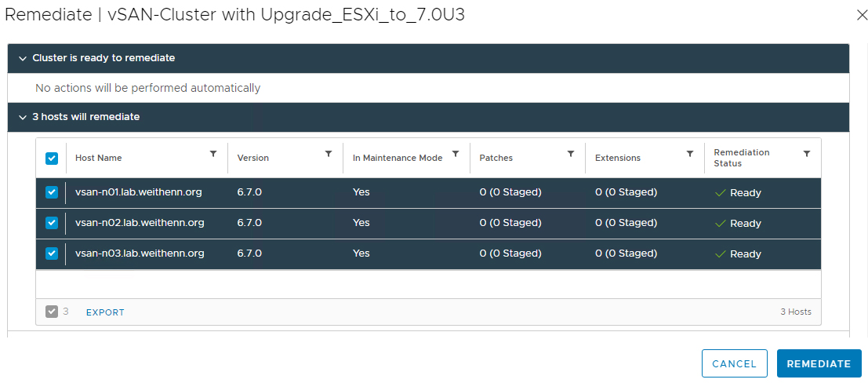Filter the In Maintenance Mode column

tap(456, 154)
